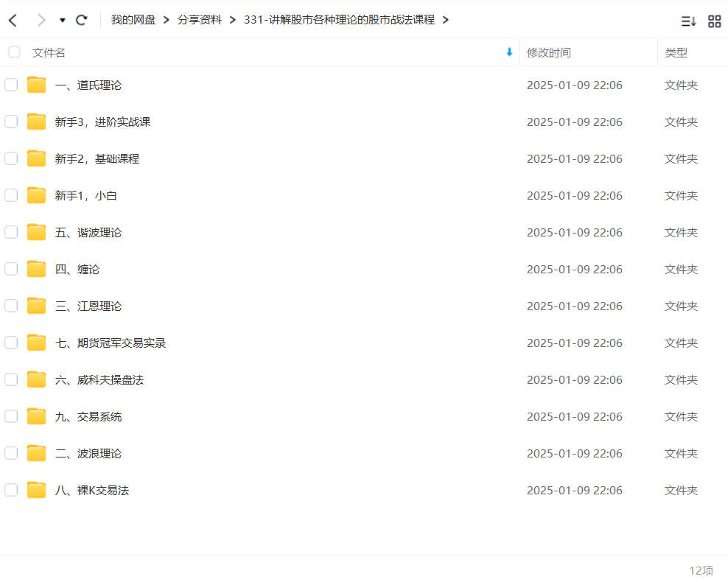Click folder icon of 七、期货冠军交易实录
Image resolution: width=728 pixels, height=582 pixels.
[36, 343]
